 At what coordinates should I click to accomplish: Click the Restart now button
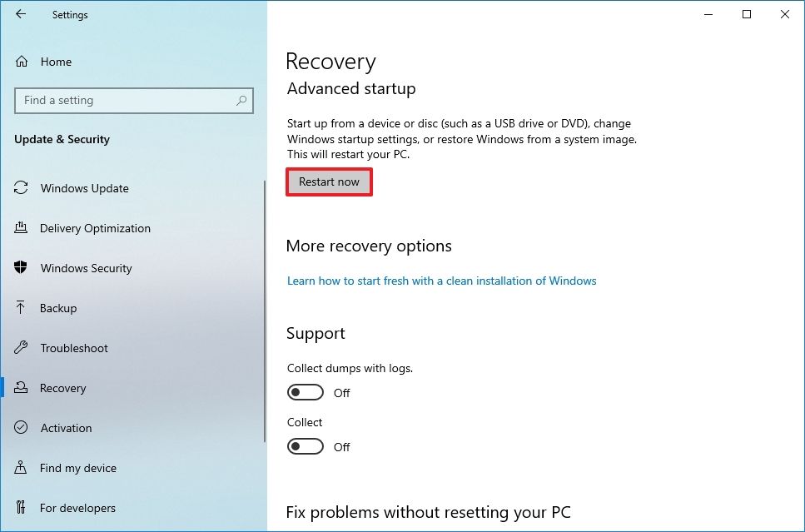coord(328,181)
